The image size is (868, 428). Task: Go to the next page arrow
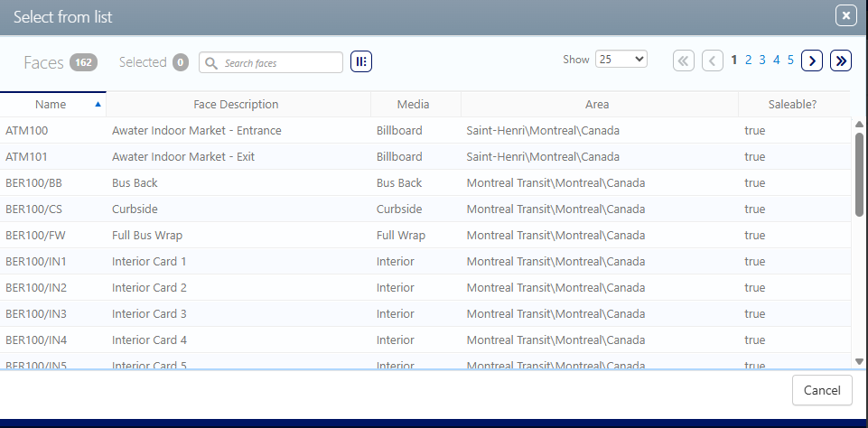point(812,60)
